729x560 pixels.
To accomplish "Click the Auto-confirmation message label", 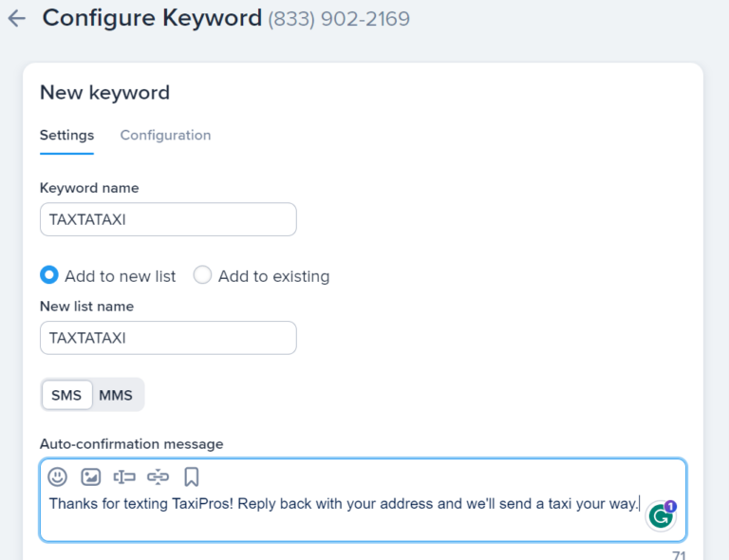I will [x=131, y=443].
